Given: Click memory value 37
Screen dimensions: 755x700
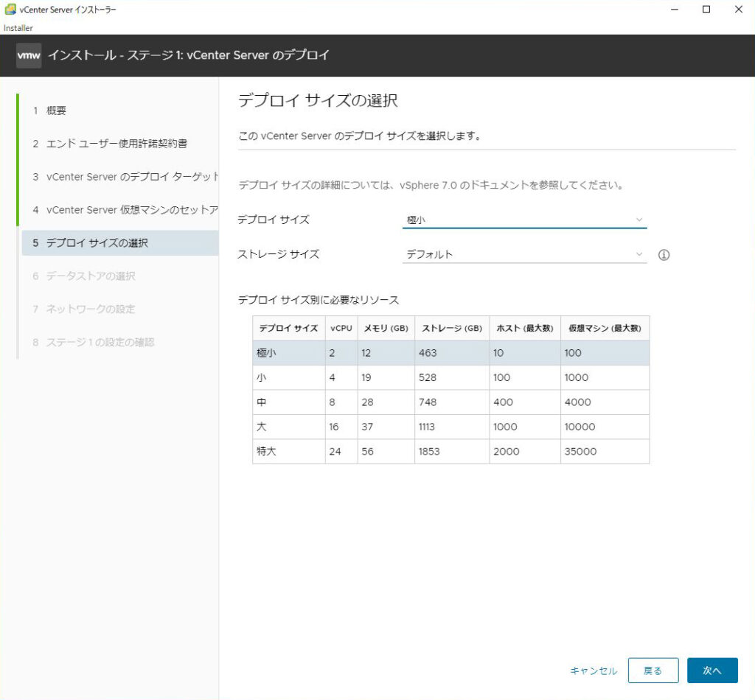Looking at the screenshot, I should [367, 427].
